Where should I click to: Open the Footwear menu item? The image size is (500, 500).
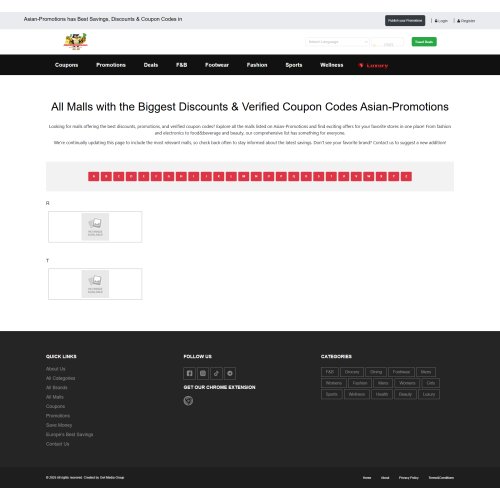tap(217, 65)
